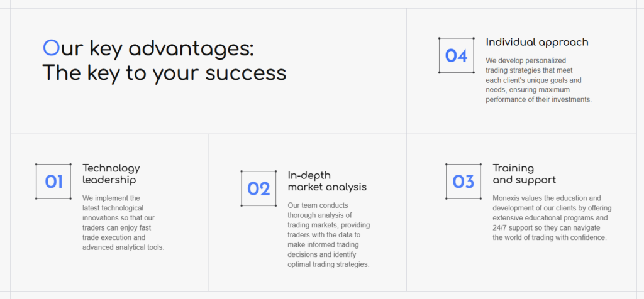Screen dimensions: 644x299
Task: Click the blue letter O in the heading
Action: point(50,48)
